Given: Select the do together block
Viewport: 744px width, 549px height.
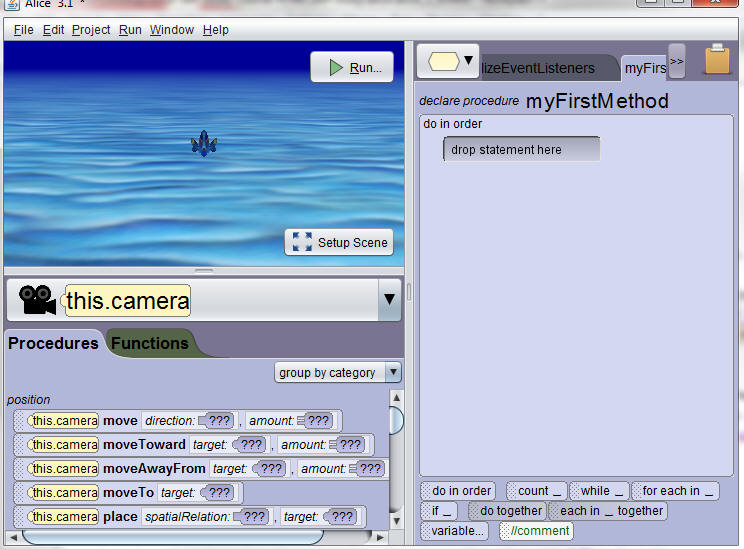Looking at the screenshot, I should click(x=507, y=511).
